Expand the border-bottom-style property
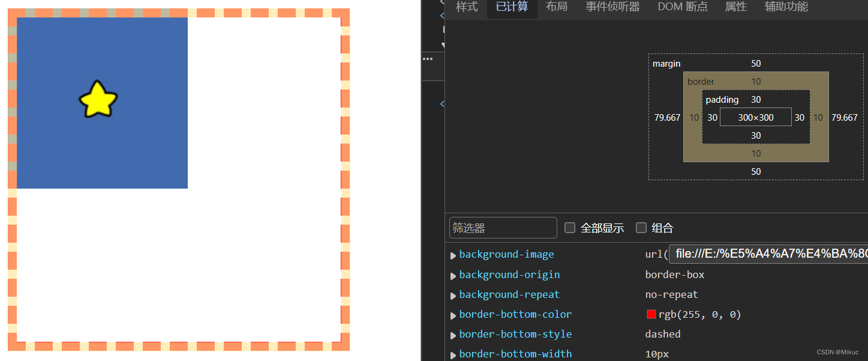This screenshot has width=868, height=361. tap(453, 335)
